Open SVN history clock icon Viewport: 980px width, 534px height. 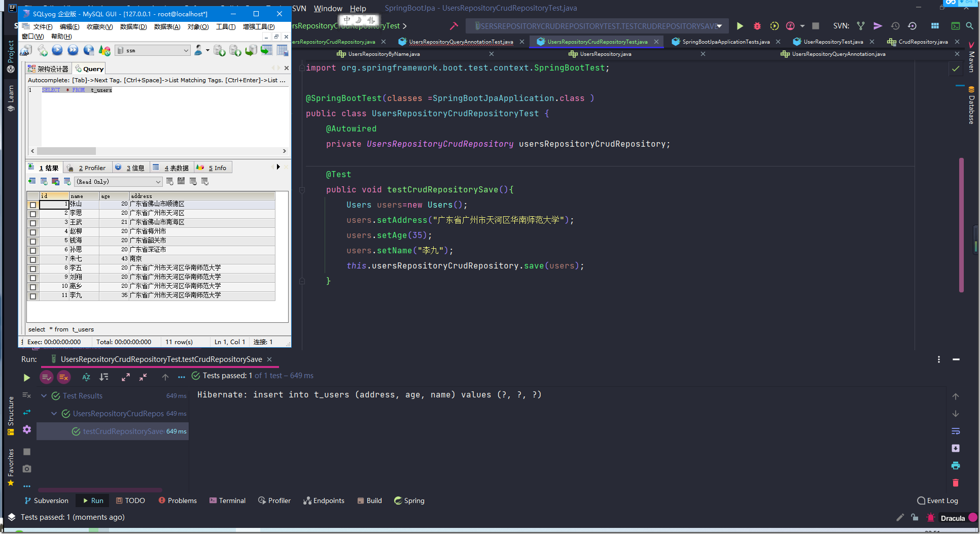pos(895,26)
